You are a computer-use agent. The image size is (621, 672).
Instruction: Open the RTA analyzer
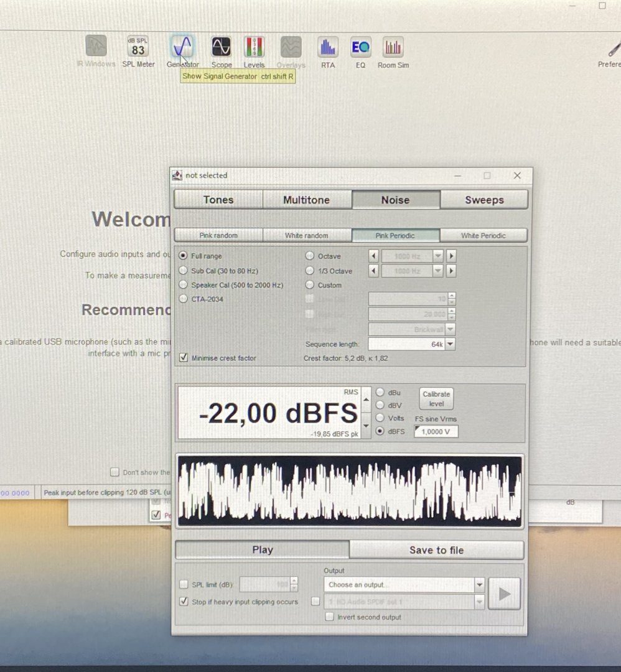pyautogui.click(x=327, y=47)
